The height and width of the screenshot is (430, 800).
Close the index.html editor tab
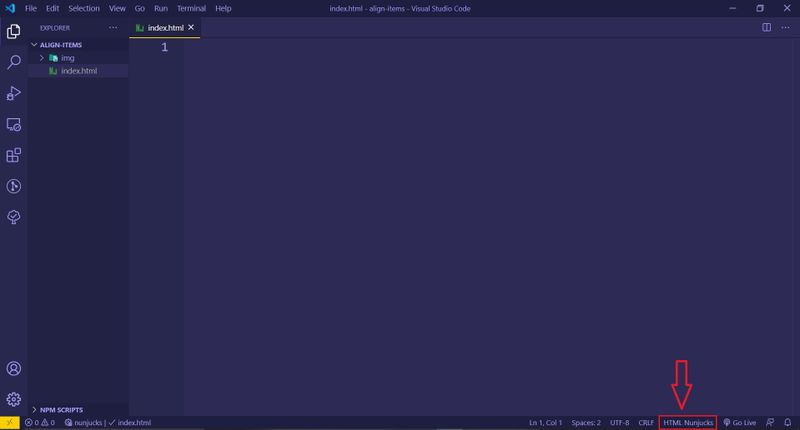click(x=192, y=28)
